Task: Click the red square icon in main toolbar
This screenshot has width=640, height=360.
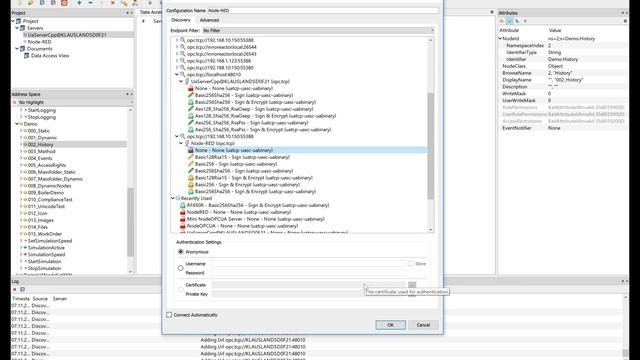Action: point(64,3)
